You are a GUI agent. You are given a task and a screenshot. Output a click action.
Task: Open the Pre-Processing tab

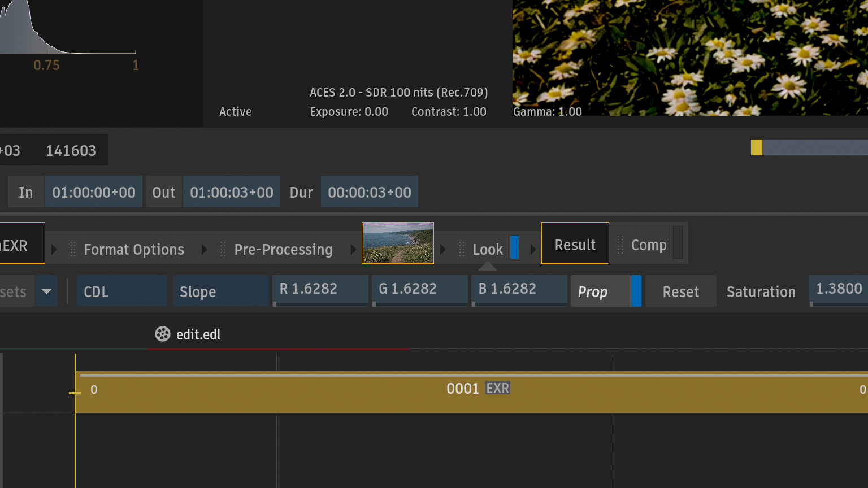[x=283, y=249]
